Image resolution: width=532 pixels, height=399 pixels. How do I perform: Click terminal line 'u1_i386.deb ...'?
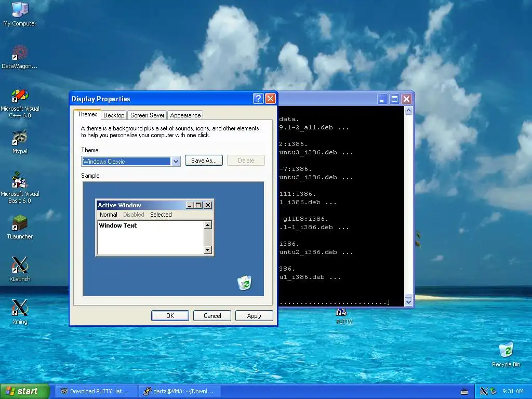[x=310, y=277]
